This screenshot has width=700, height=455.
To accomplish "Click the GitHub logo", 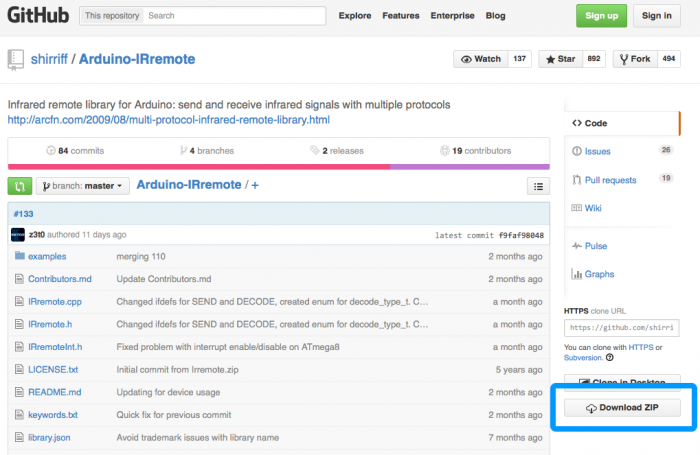I will (38, 15).
